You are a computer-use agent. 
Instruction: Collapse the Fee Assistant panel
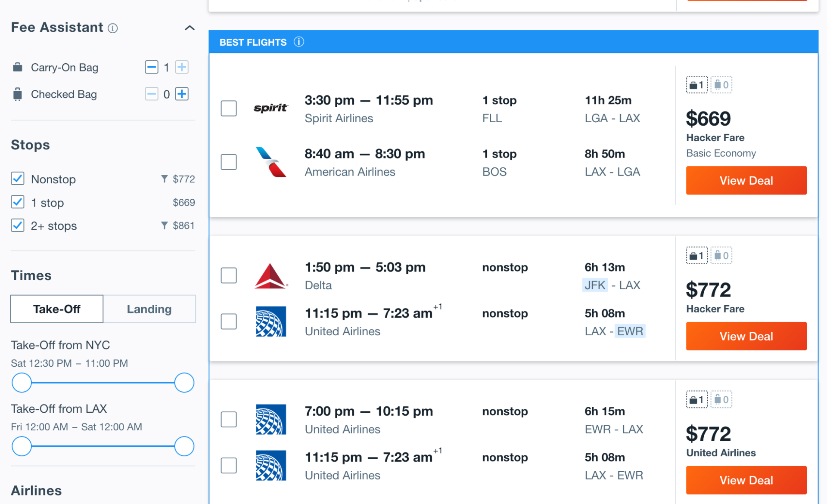[190, 28]
